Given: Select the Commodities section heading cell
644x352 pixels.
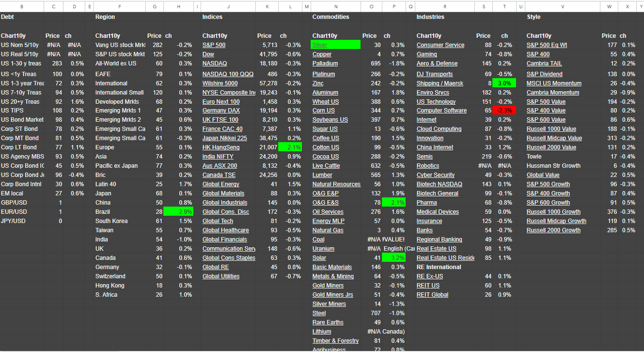Looking at the screenshot, I should click(336, 17).
